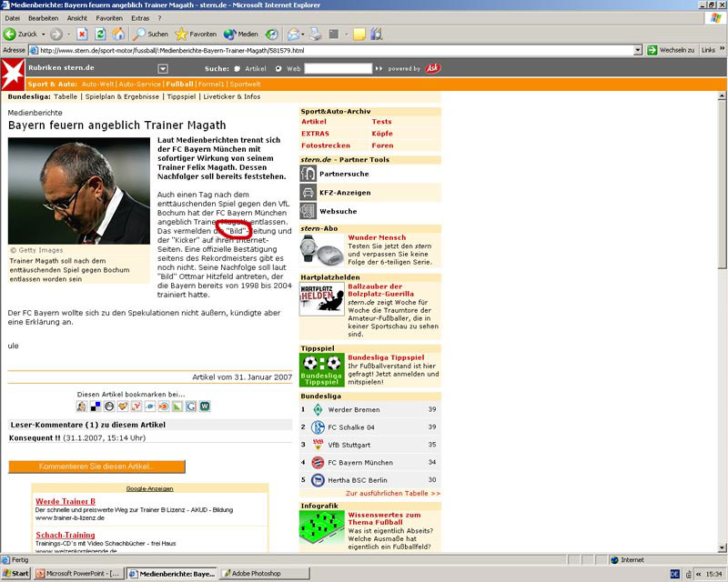728x582 pixels.
Task: Click the Kommentieren Sie diesen Artikel button
Action: click(x=96, y=467)
